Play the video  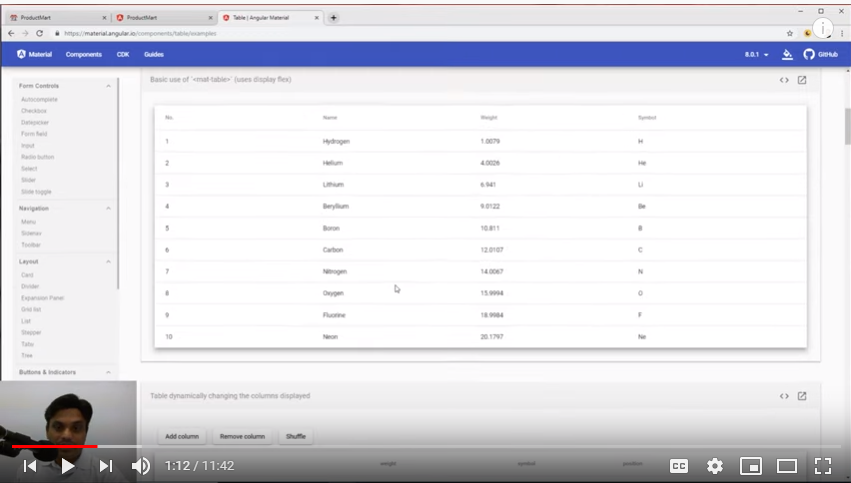pyautogui.click(x=67, y=465)
